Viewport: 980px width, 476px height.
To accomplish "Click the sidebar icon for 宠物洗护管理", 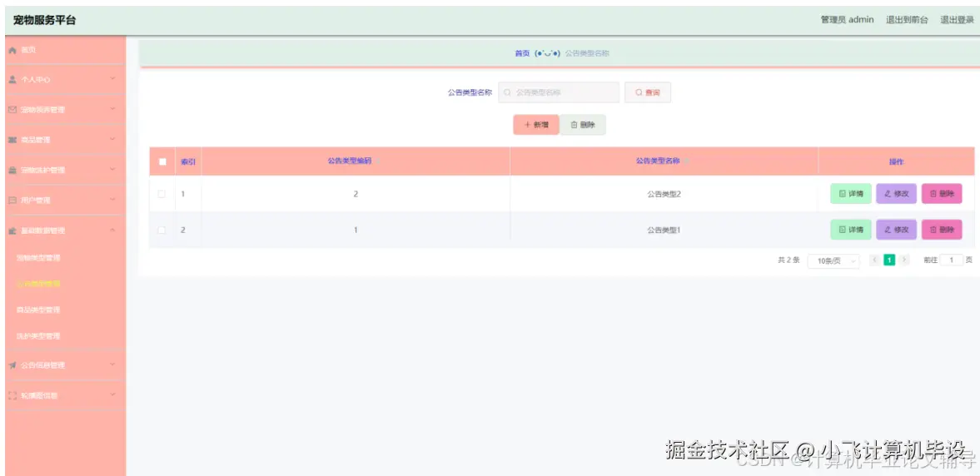I will pos(12,170).
